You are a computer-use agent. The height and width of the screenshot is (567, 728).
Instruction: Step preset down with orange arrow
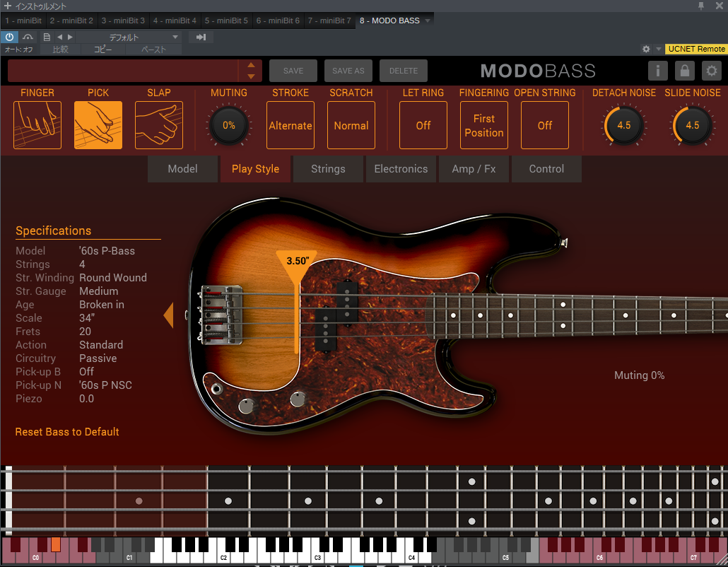251,76
